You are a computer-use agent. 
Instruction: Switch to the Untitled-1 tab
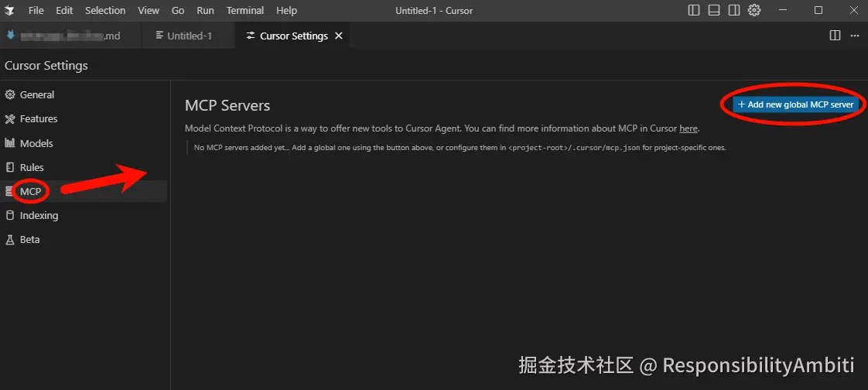coord(188,36)
